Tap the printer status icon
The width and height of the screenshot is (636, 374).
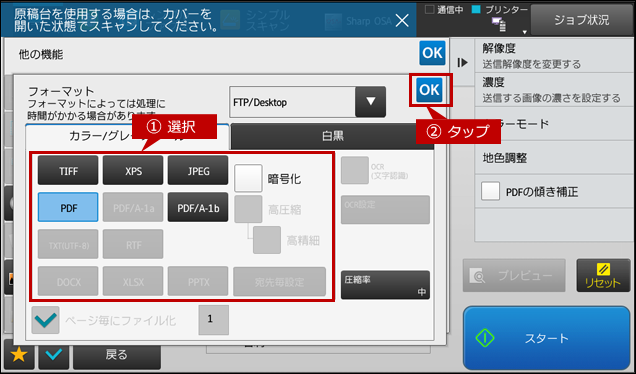coord(498,25)
